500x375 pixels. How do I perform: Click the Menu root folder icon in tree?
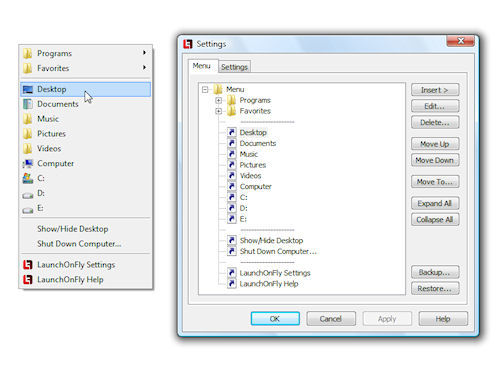(218, 89)
